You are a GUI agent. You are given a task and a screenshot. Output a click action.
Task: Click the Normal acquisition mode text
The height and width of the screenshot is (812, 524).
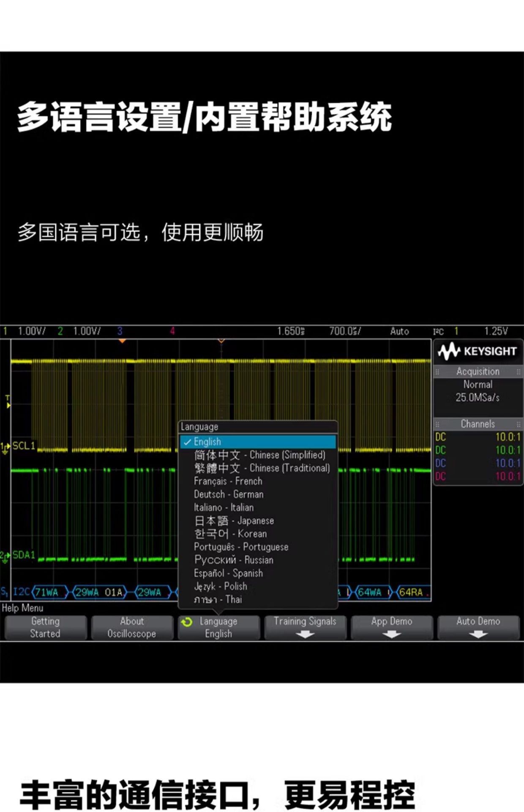[x=478, y=384]
